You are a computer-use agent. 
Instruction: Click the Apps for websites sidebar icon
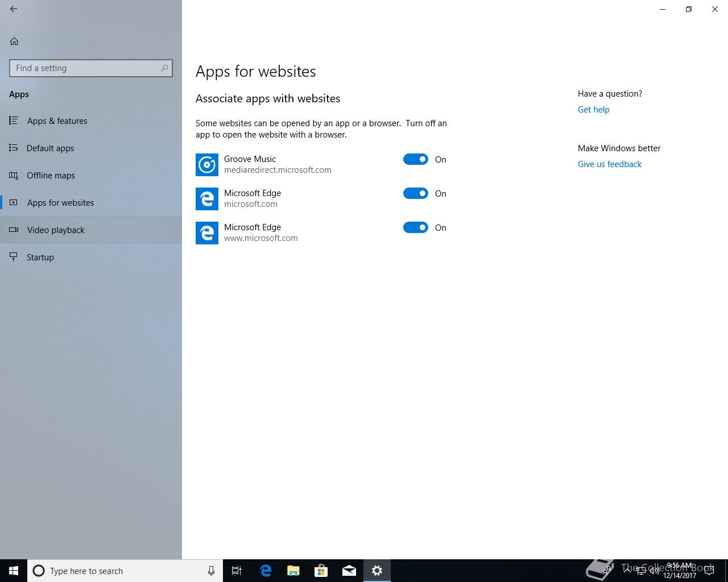(x=14, y=202)
